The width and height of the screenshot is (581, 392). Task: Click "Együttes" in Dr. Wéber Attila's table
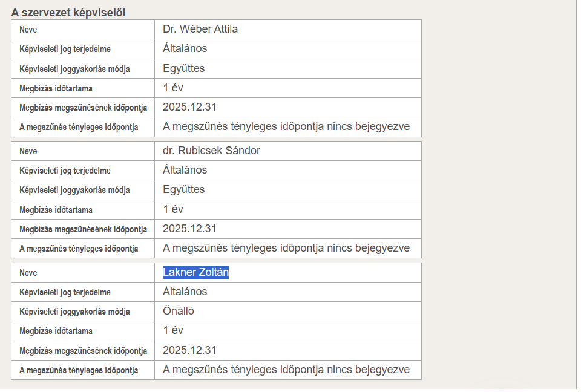pyautogui.click(x=184, y=68)
